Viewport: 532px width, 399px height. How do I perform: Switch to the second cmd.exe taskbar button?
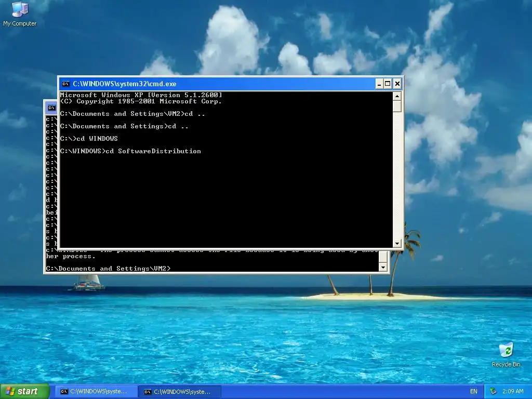[180, 392]
